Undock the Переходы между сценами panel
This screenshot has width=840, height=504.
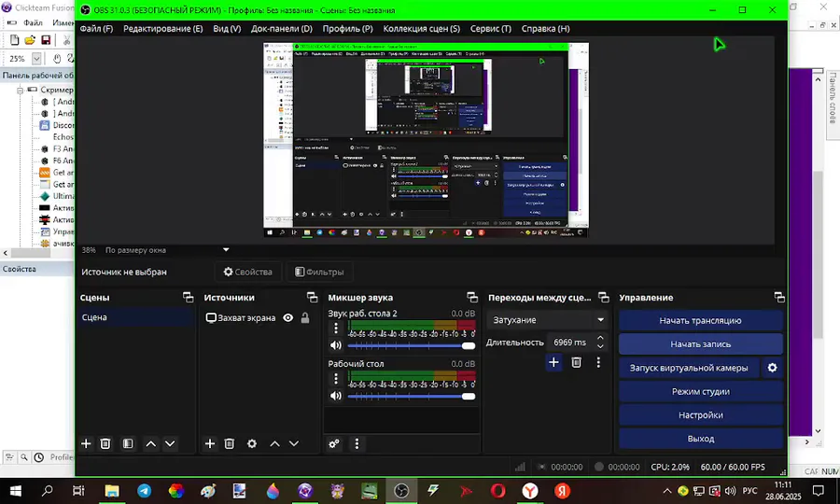point(604,297)
